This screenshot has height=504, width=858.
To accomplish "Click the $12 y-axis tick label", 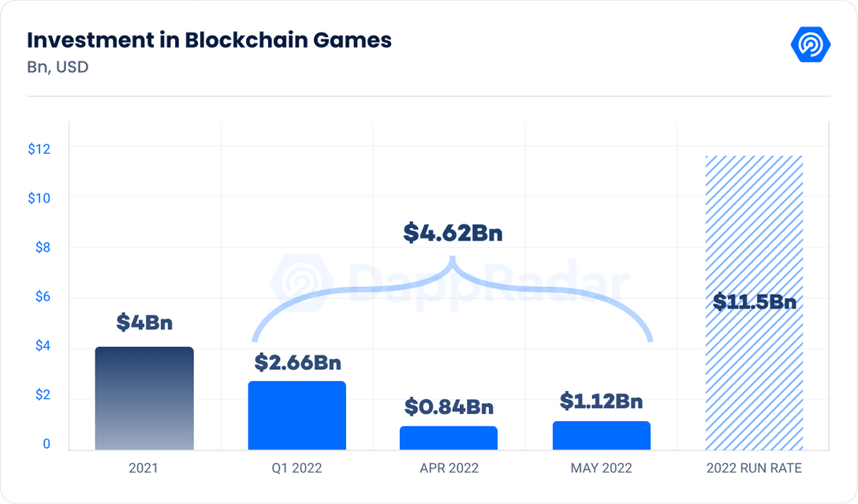I will coord(39,147).
